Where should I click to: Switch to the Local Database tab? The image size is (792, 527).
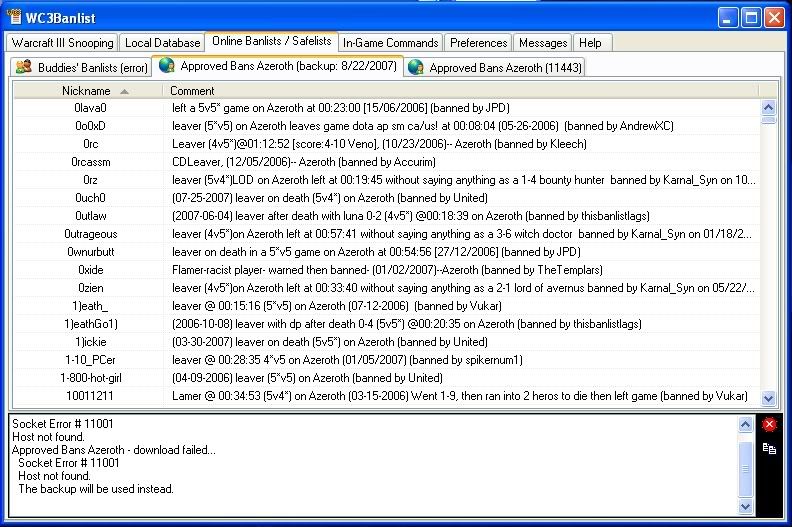coord(163,43)
